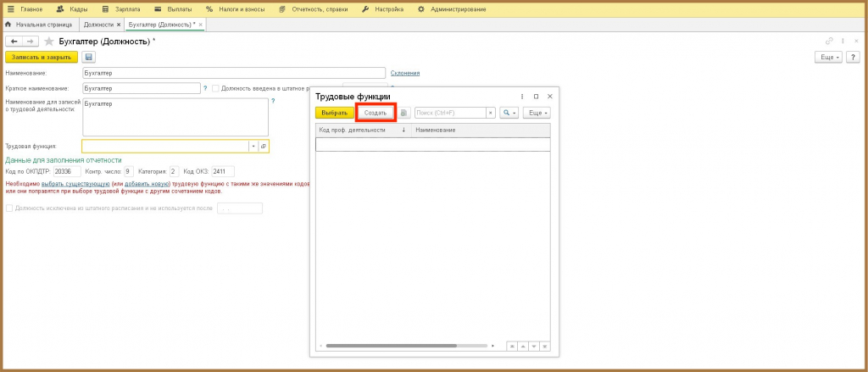868x372 pixels.
Task: Open the Трудовая функция field's linked item icon
Action: tap(264, 146)
